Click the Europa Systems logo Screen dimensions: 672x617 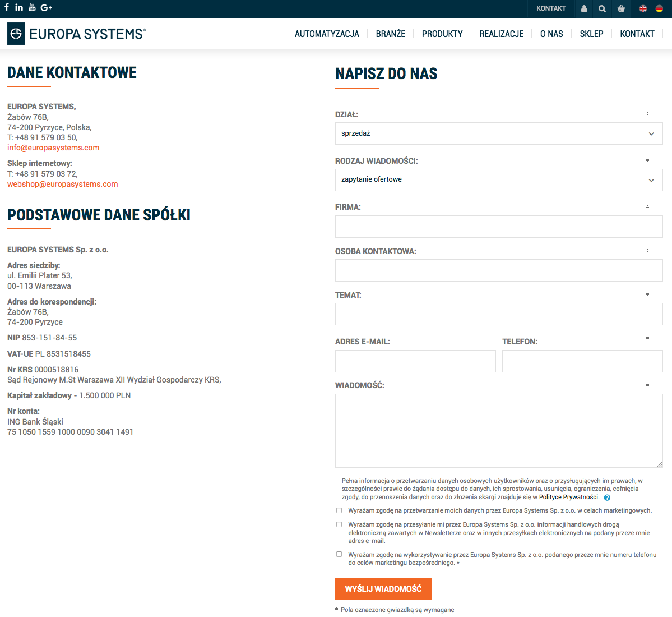point(76,34)
